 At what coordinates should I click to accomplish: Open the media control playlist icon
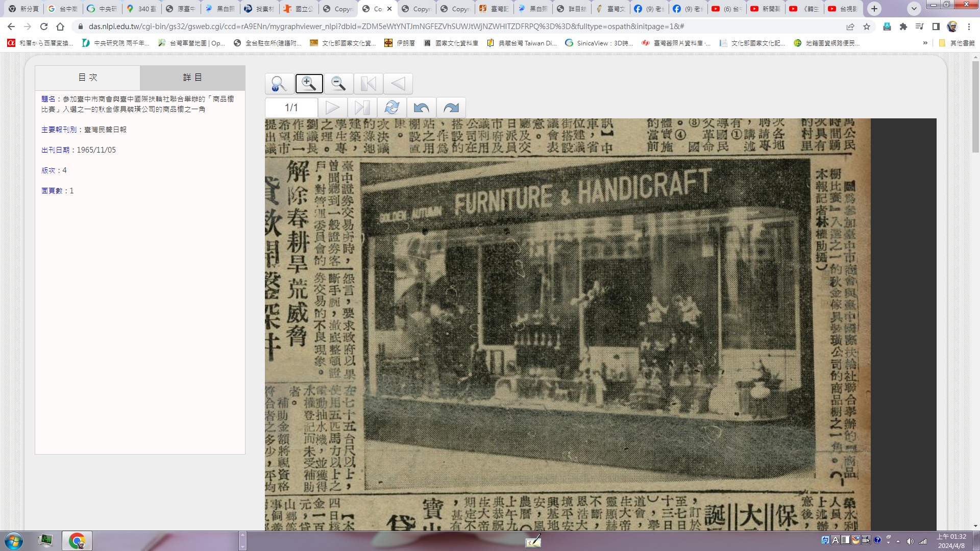coord(920,27)
